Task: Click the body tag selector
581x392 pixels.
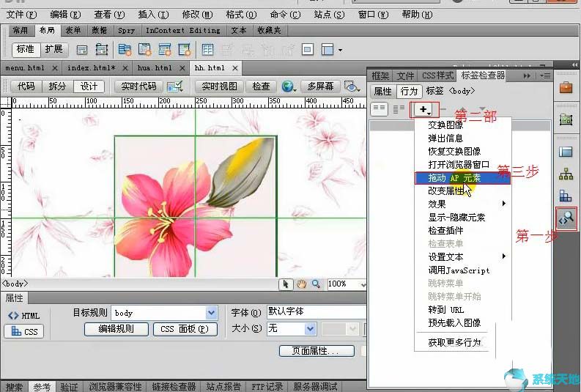Action: (x=15, y=284)
